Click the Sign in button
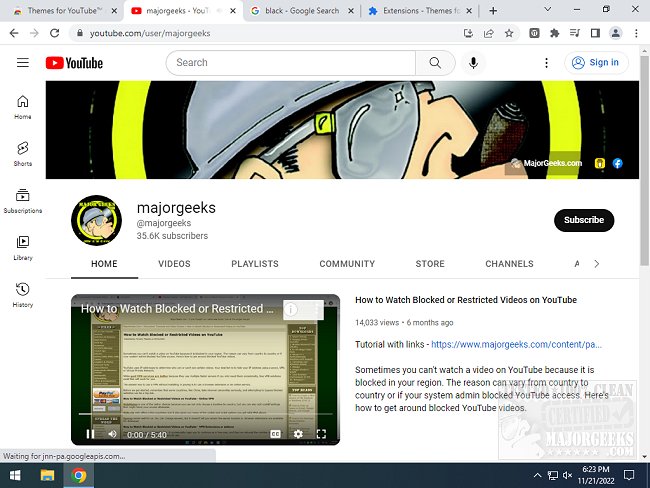This screenshot has height=488, width=650. 596,63
